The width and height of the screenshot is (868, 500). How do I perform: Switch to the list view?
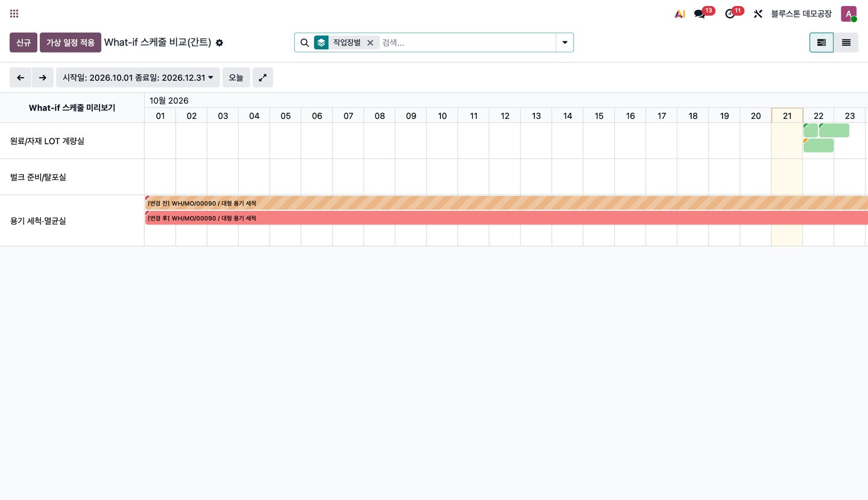click(x=846, y=43)
